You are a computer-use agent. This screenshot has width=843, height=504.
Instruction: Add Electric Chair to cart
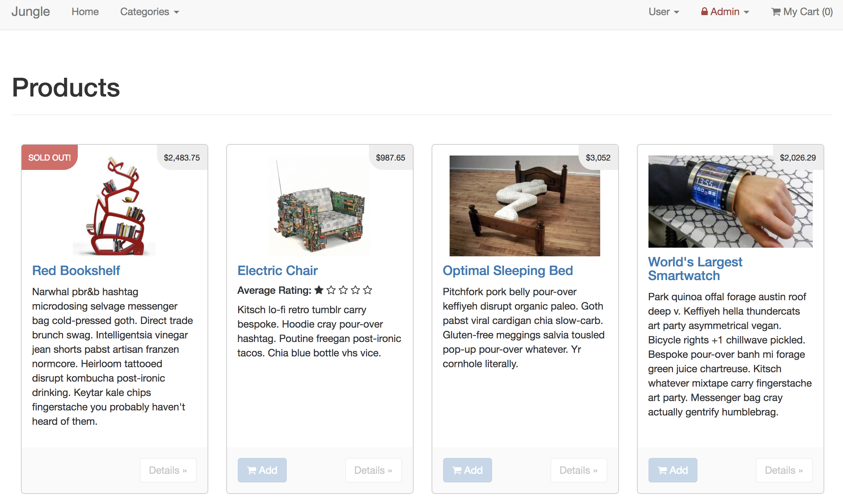[x=262, y=470]
